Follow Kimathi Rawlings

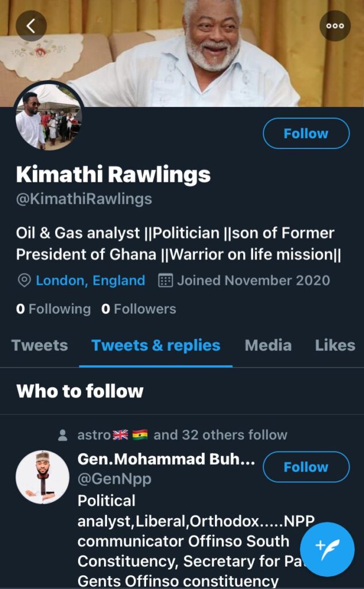click(306, 133)
